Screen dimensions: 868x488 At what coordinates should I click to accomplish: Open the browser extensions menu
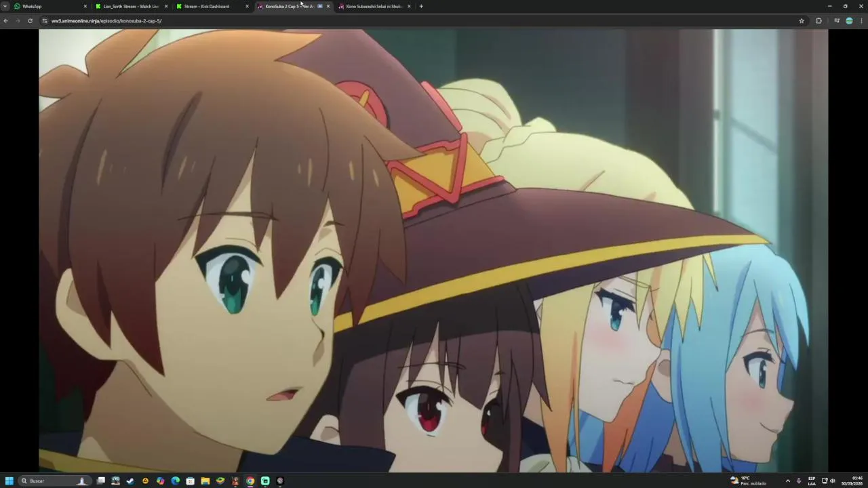[818, 20]
